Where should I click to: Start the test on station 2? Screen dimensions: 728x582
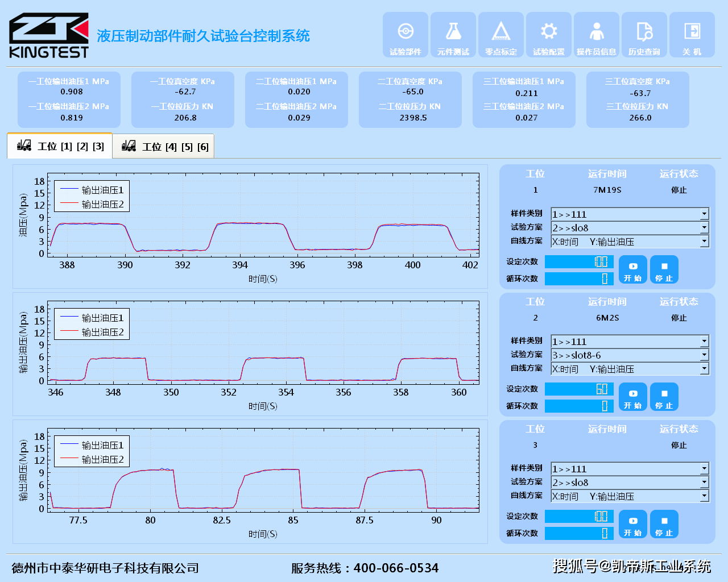click(633, 397)
